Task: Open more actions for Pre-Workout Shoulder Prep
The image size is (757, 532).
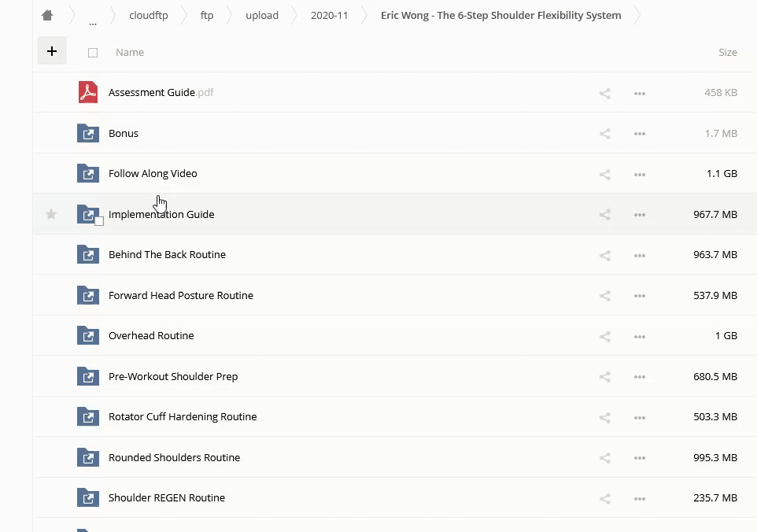Action: pyautogui.click(x=640, y=378)
